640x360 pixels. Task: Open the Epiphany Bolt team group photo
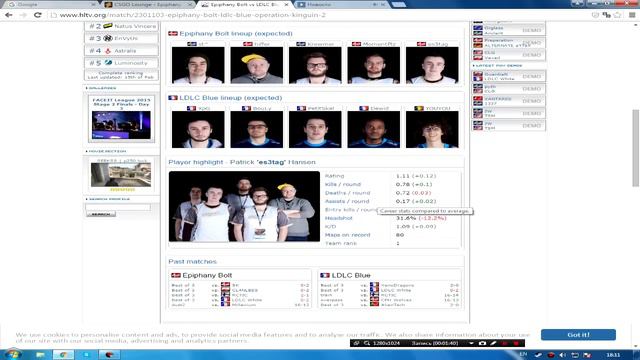point(244,207)
